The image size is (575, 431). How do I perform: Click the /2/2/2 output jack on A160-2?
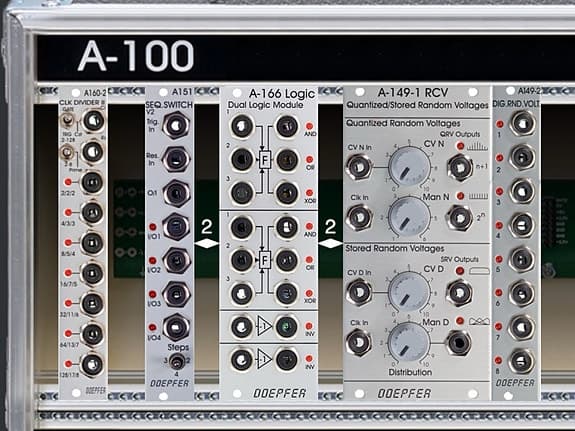point(92,182)
